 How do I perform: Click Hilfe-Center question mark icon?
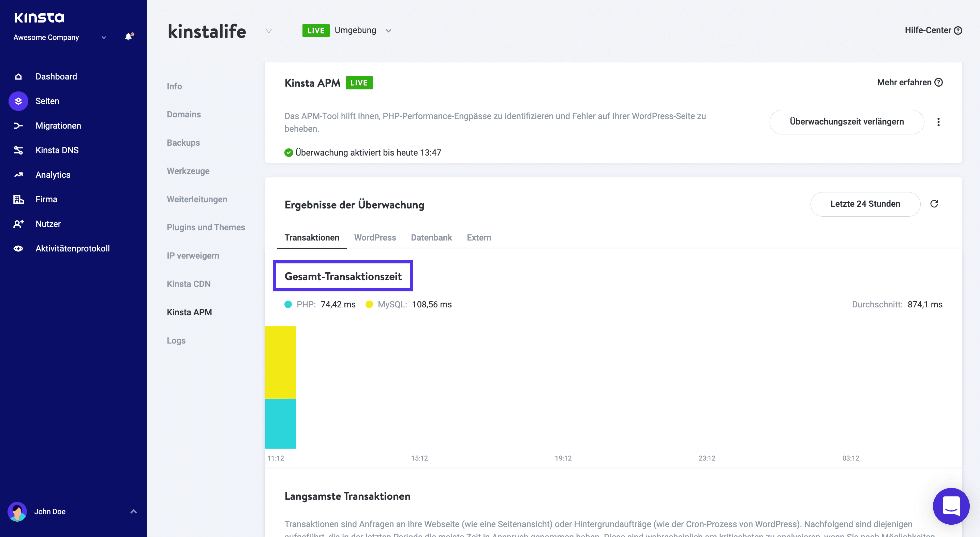[958, 30]
